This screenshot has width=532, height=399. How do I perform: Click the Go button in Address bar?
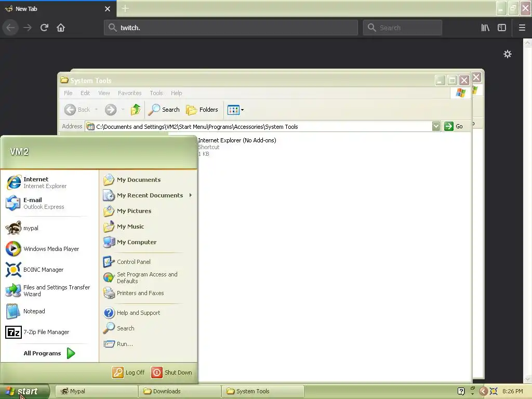(x=454, y=126)
